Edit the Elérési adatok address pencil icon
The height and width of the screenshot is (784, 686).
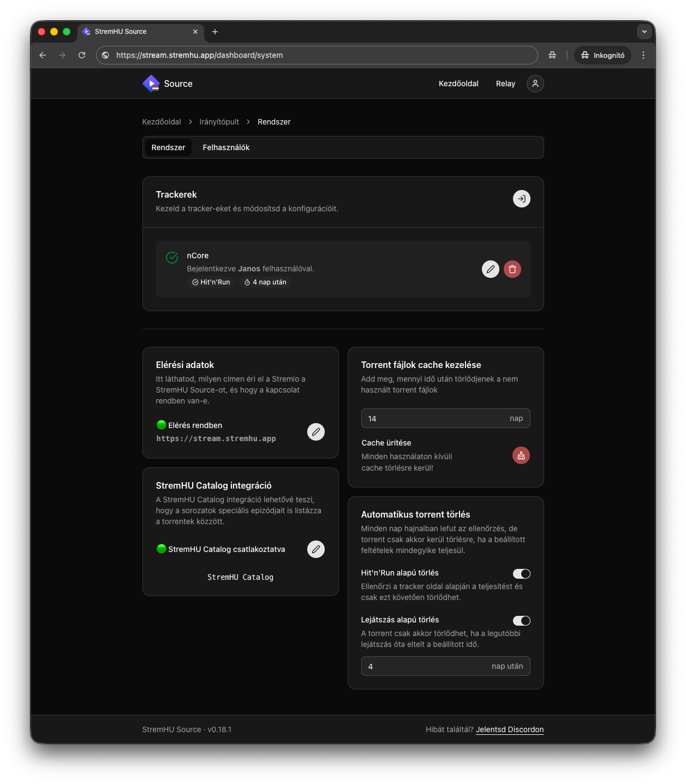(315, 432)
